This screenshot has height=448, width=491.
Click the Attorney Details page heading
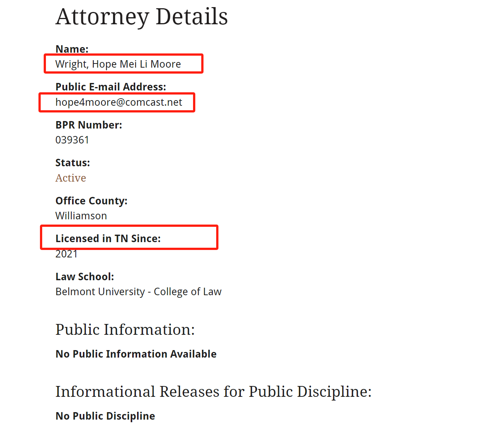[142, 17]
